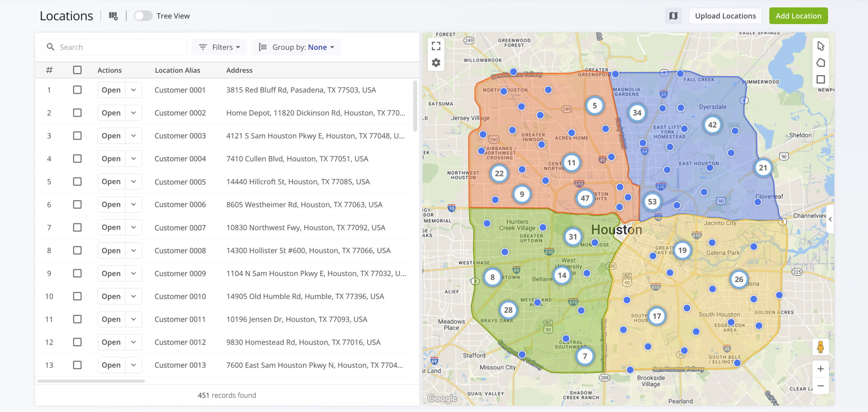The height and width of the screenshot is (412, 868).
Task: Expand actions arrow for Customer 0007
Action: (x=134, y=228)
